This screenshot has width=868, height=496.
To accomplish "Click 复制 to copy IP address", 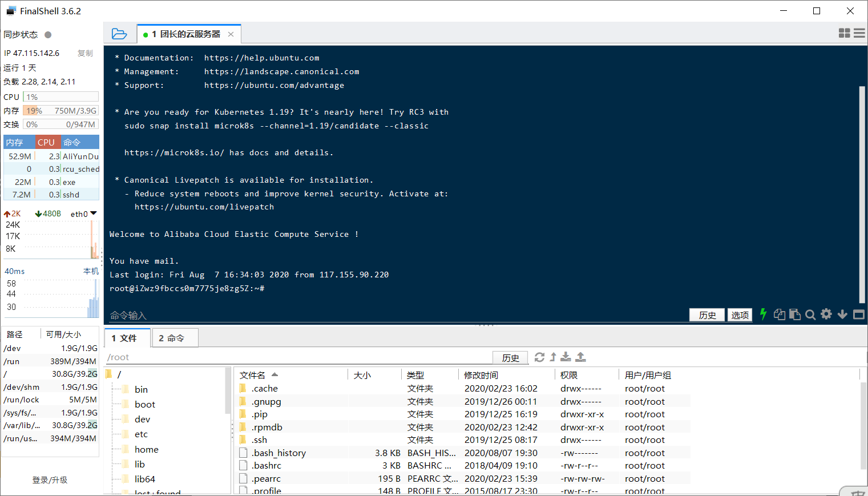I will pos(85,53).
